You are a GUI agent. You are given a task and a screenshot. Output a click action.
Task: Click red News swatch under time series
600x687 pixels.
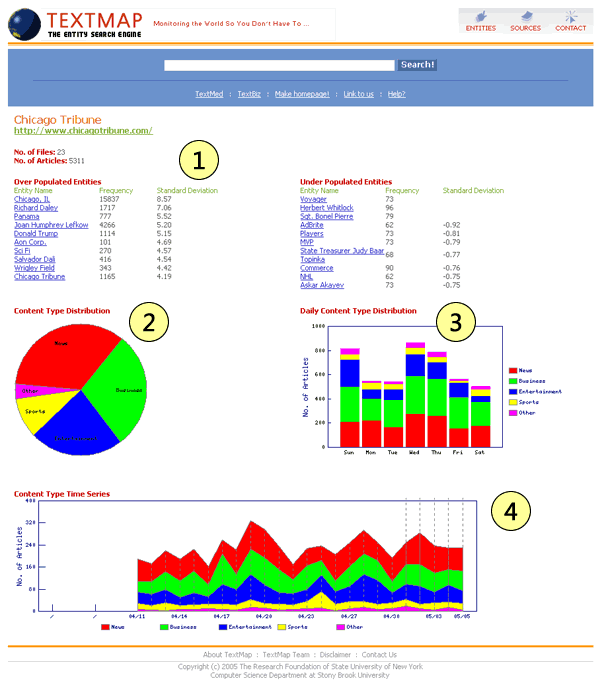105,627
